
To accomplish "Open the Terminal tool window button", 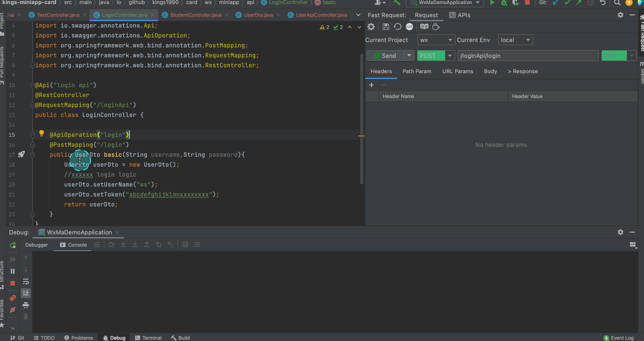I will tap(148, 338).
